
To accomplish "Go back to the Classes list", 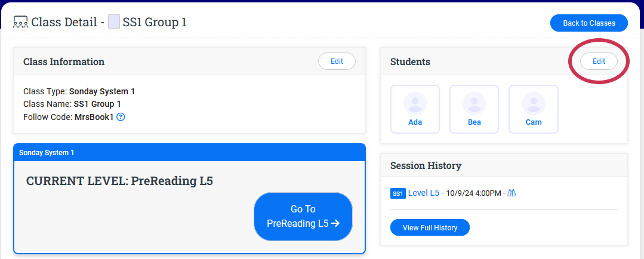I will 588,23.
